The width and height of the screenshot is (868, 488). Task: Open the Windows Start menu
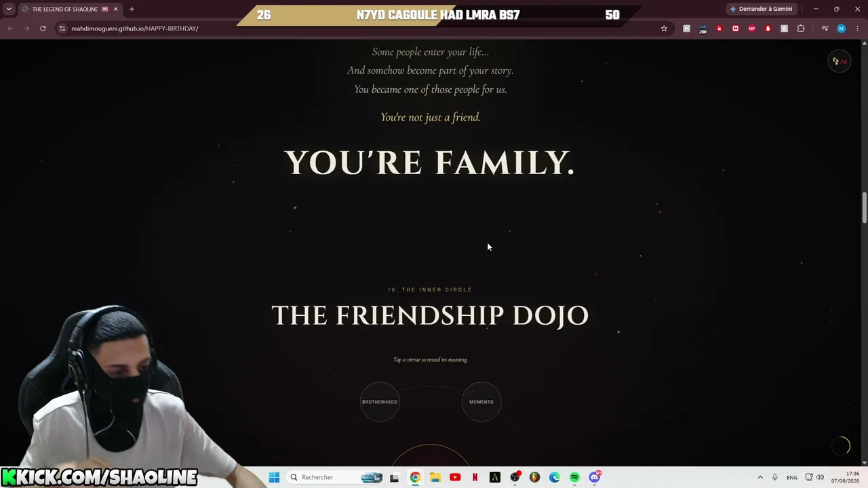click(274, 477)
